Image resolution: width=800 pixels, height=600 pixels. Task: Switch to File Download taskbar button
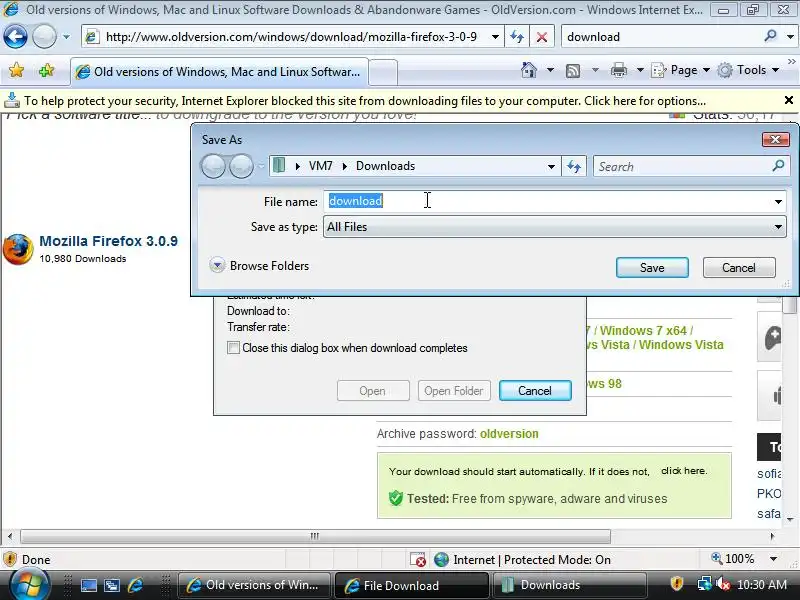tap(411, 585)
